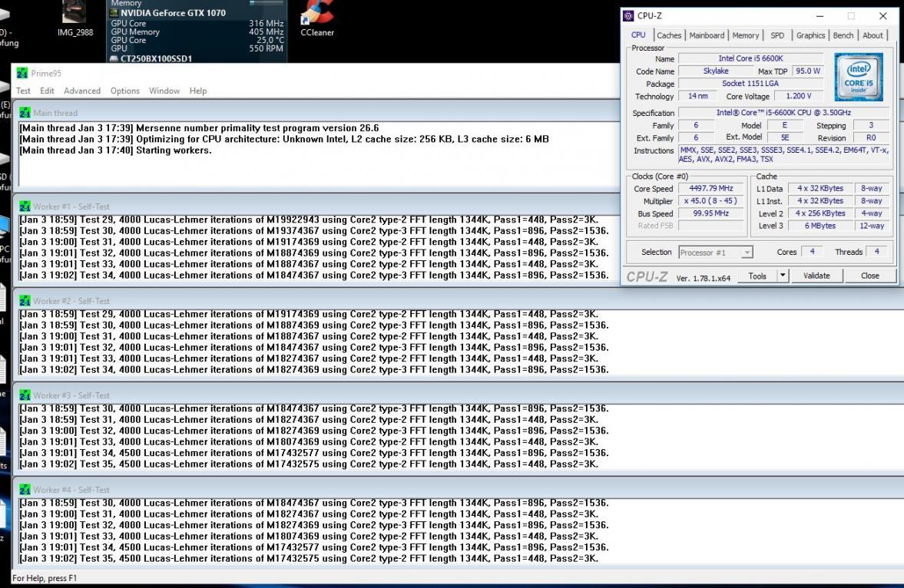Click the Core Voltage value 1.200 V
Viewport: 904px width, 588px height.
click(799, 96)
